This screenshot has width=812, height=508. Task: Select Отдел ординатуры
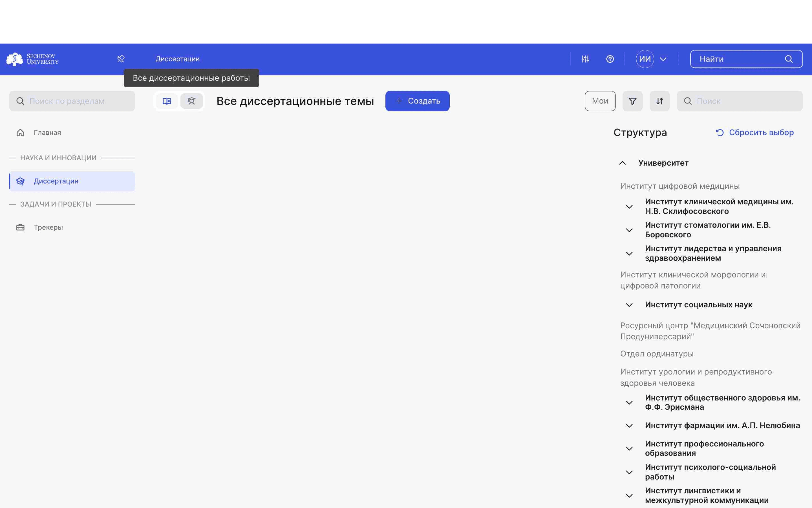tap(657, 354)
